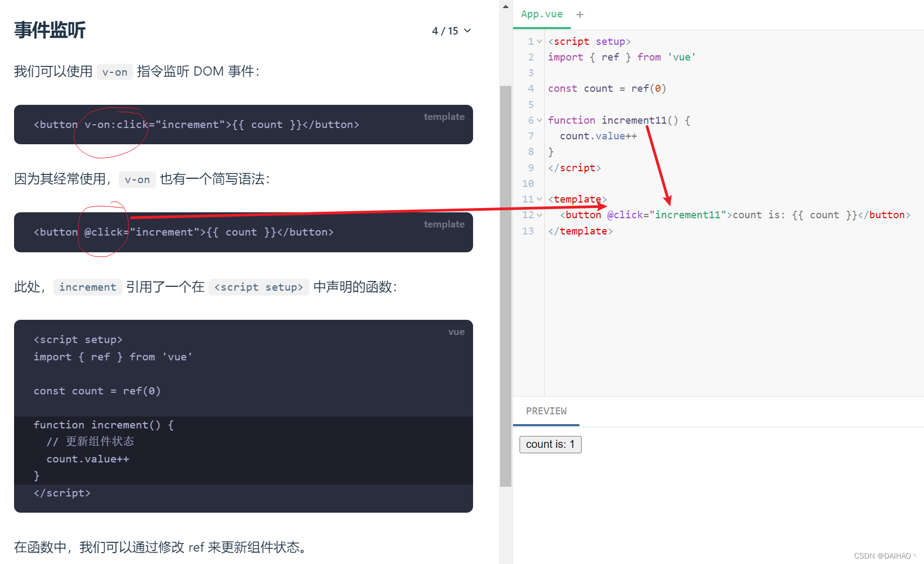This screenshot has width=924, height=564.
Task: Add a new file with plus icon
Action: tap(580, 15)
